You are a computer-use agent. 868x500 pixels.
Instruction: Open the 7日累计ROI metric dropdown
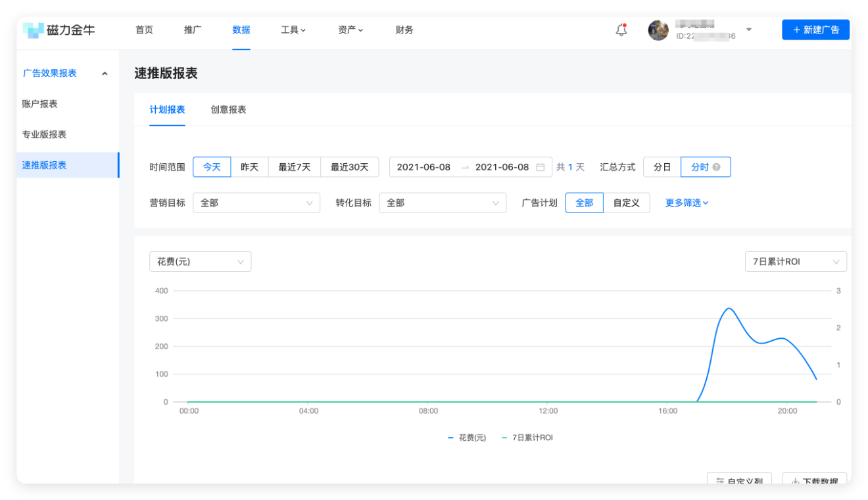click(x=796, y=261)
